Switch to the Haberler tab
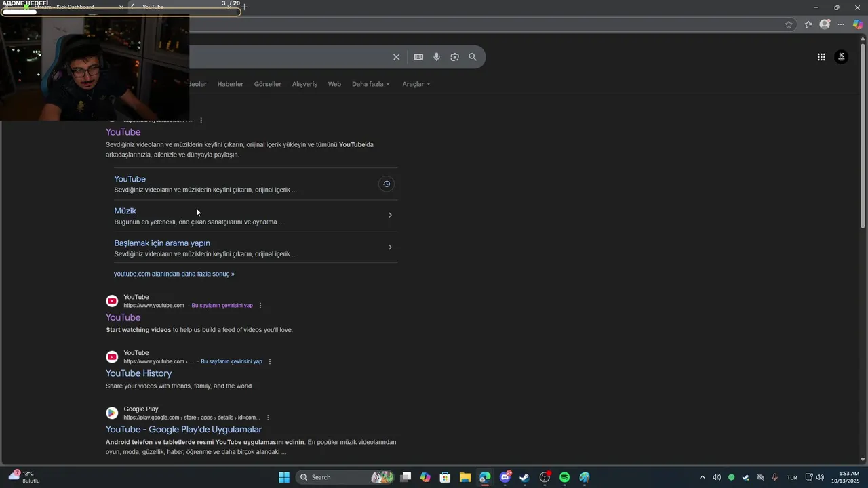Image resolution: width=868 pixels, height=488 pixels. pos(230,84)
